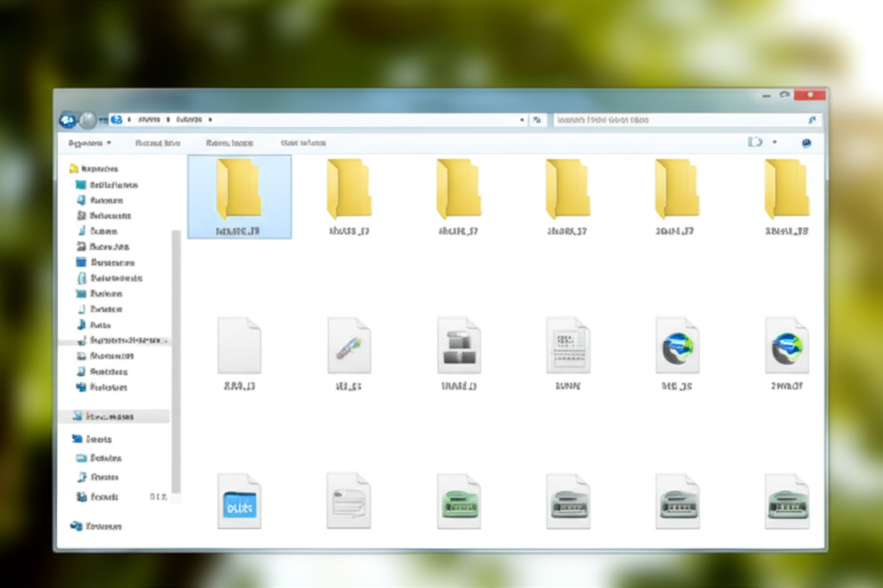Select the file with the calendar grid icon
883x588 pixels.
[567, 346]
